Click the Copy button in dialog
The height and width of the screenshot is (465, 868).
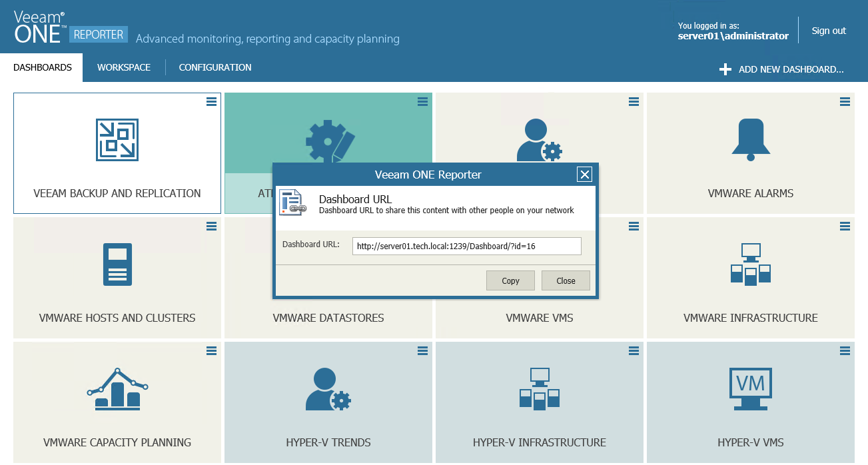510,280
